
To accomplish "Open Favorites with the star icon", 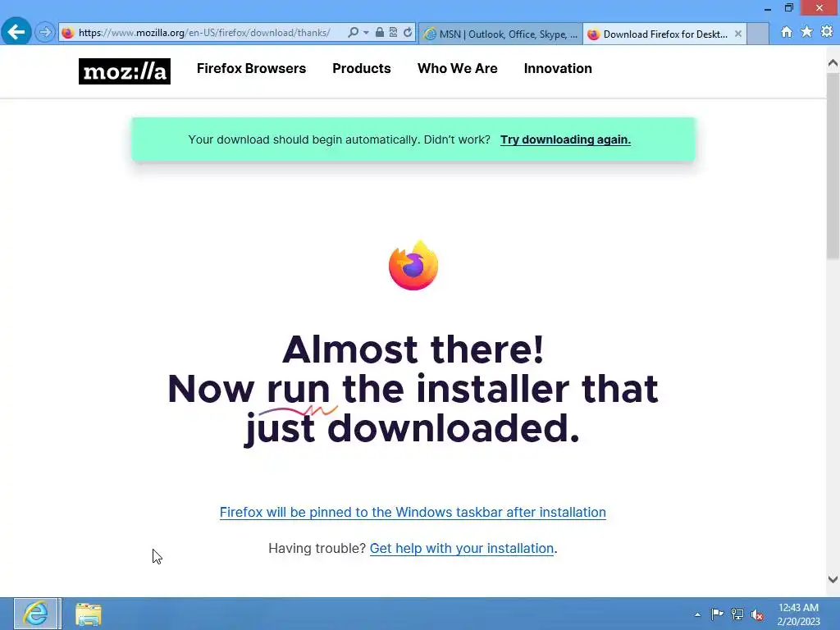I will point(806,32).
